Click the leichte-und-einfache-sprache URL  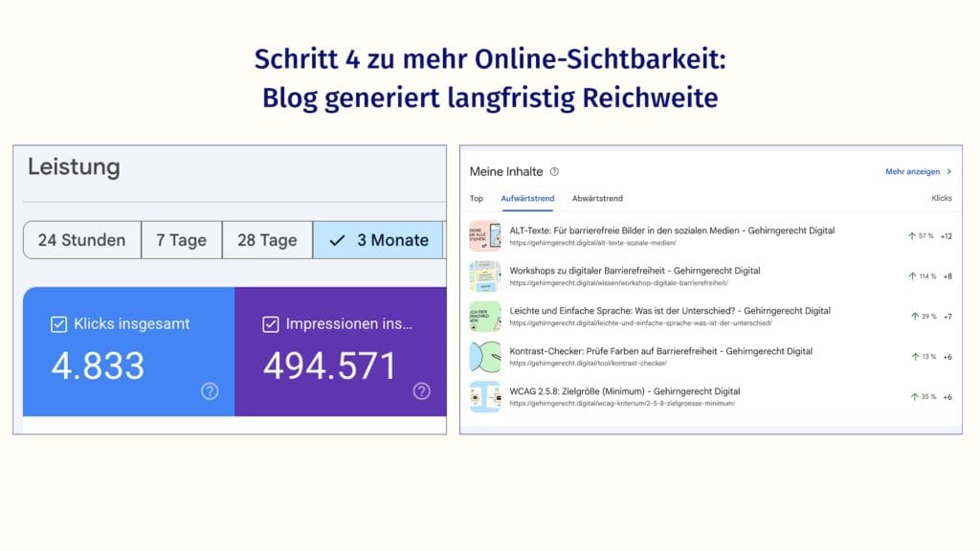(x=640, y=323)
